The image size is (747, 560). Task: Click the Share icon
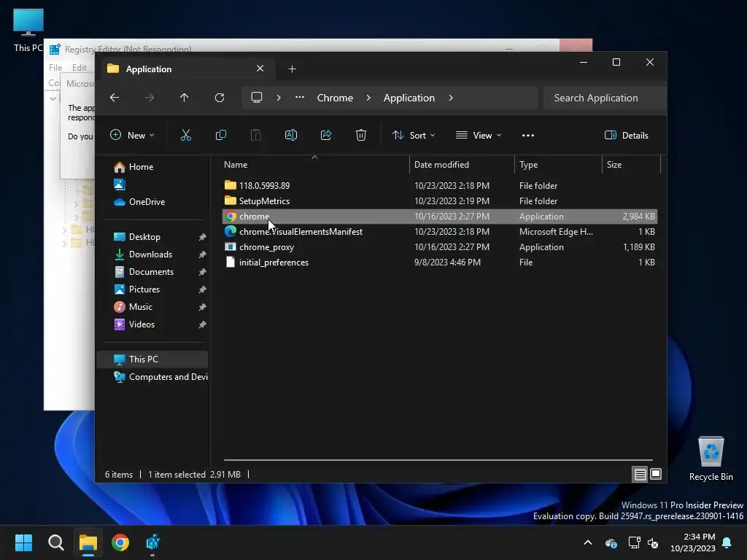326,135
